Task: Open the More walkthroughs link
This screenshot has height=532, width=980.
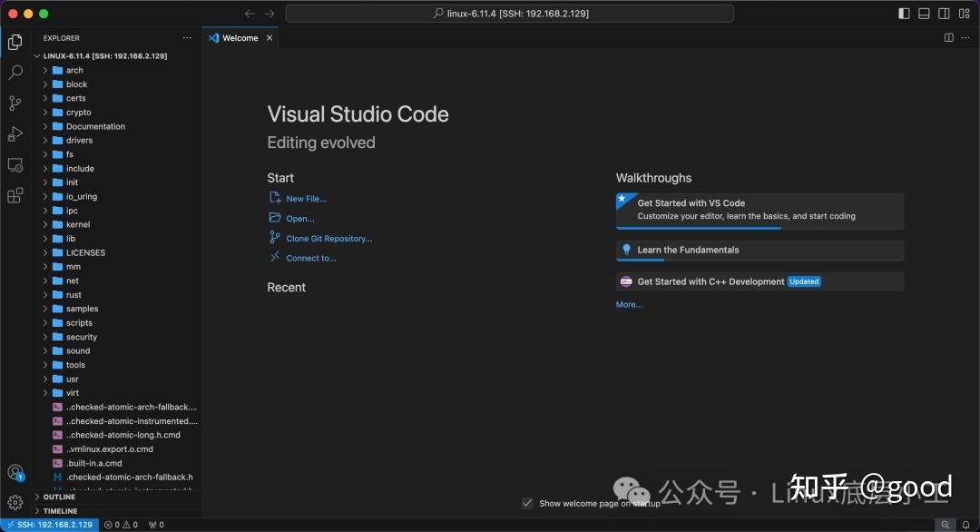Action: pos(629,304)
